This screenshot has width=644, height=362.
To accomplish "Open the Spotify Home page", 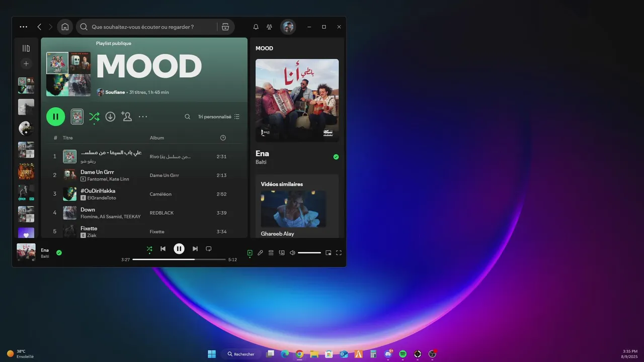I will point(65,27).
